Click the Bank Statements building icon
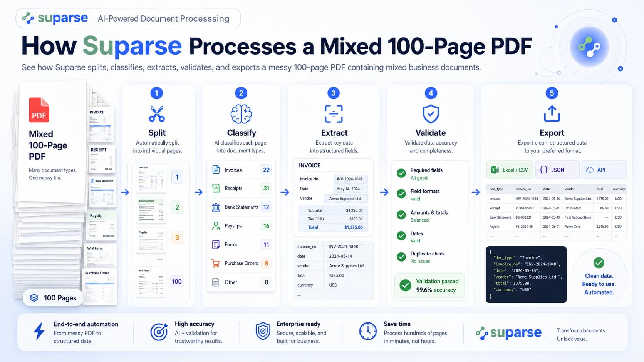The width and height of the screenshot is (644, 362). point(216,207)
